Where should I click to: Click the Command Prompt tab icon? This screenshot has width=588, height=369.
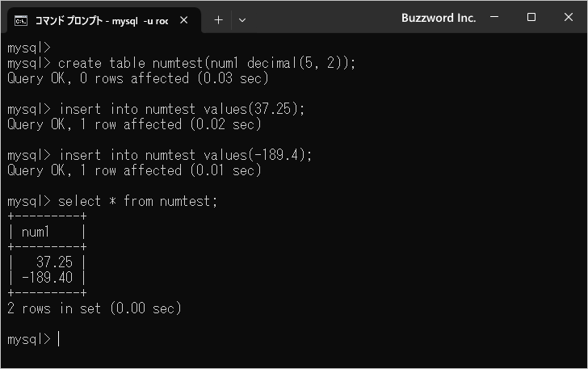21,21
